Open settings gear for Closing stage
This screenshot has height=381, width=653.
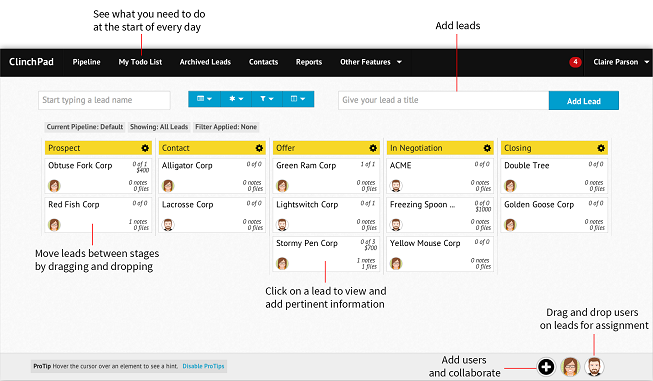[x=601, y=148]
